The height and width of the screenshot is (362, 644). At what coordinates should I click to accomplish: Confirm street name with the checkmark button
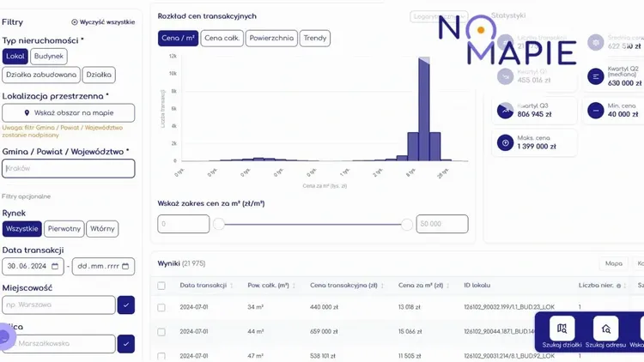pos(126,344)
